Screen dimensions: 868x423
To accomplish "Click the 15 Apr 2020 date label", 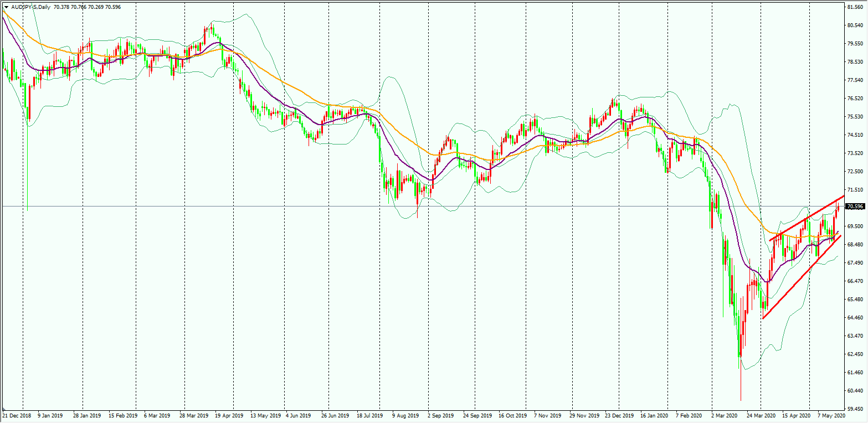I will (x=796, y=415).
